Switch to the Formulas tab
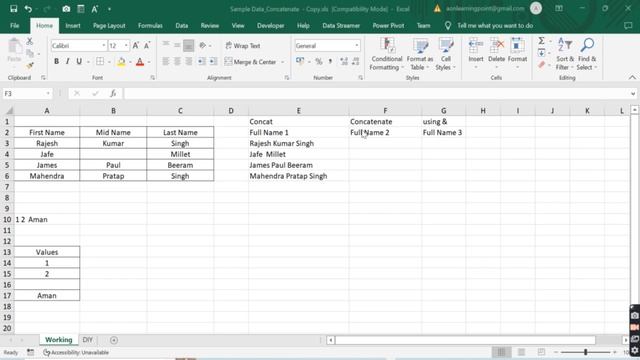 coord(150,26)
